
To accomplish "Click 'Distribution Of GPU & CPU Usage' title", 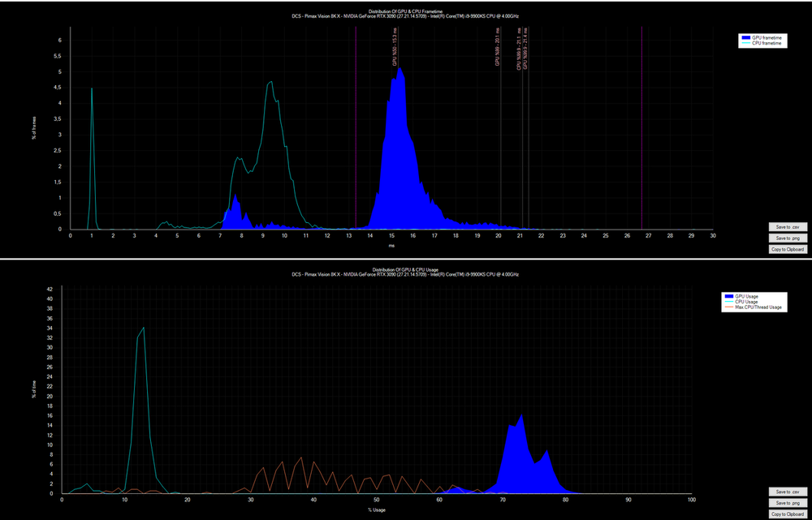I will pos(405,269).
